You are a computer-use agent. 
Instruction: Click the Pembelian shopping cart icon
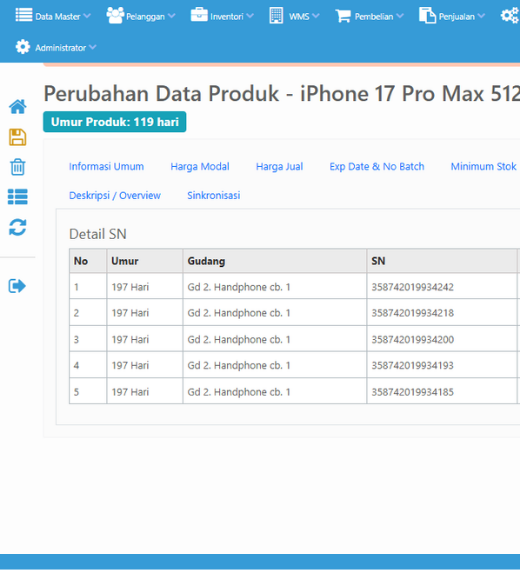pyautogui.click(x=343, y=16)
